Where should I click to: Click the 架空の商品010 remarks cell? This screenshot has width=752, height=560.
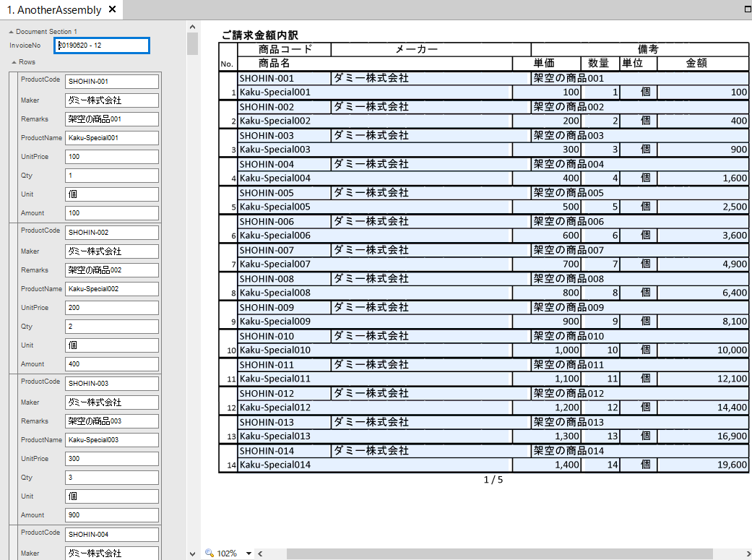[x=640, y=336]
